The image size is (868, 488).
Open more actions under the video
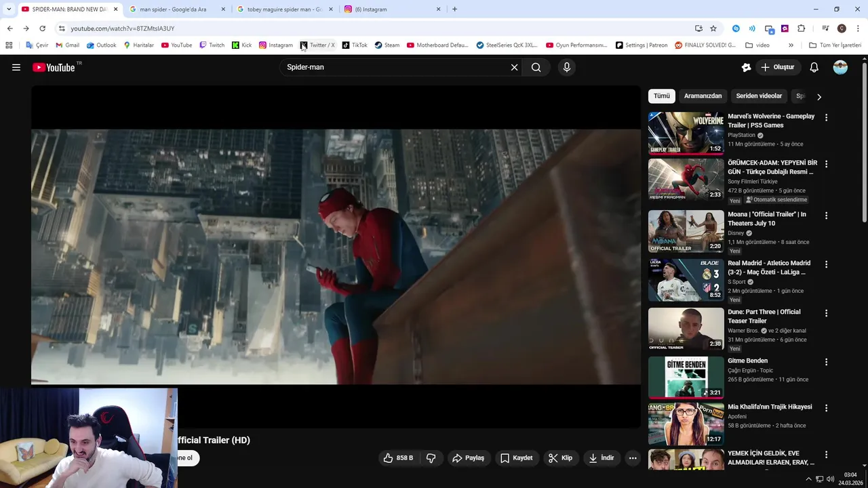(633, 458)
